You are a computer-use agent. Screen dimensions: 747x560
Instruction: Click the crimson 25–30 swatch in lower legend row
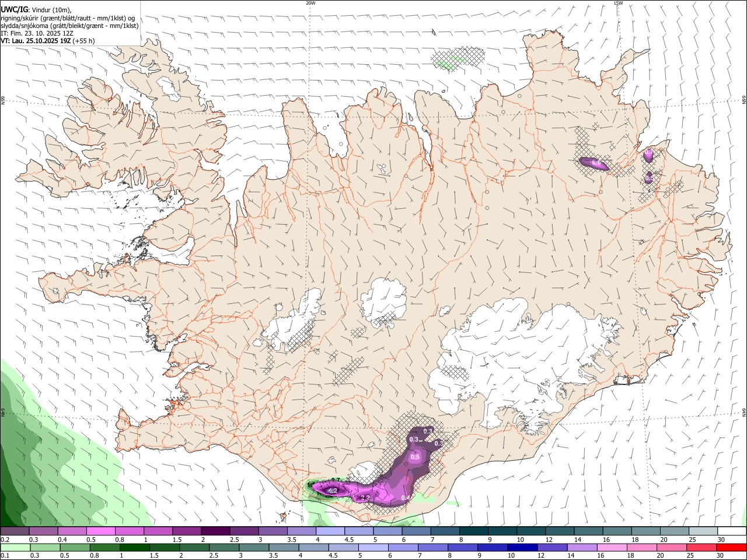tap(701, 547)
